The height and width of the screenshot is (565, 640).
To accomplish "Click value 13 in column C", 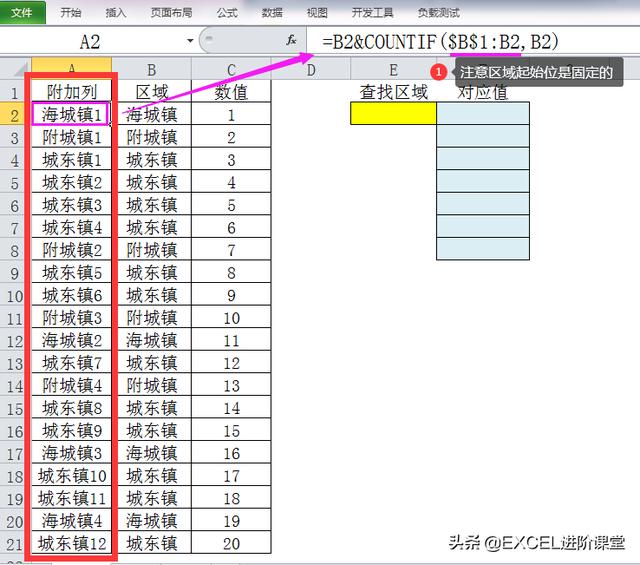I will pos(231,385).
